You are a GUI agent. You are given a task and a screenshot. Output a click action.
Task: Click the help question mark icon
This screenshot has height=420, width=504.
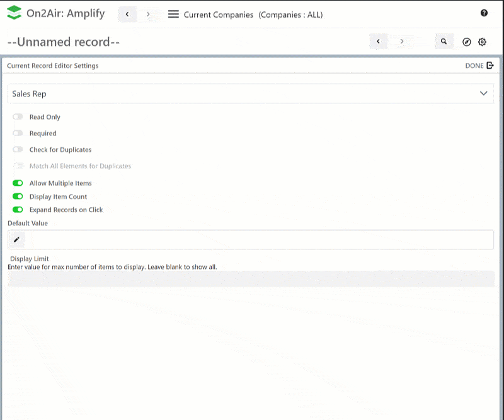click(484, 13)
